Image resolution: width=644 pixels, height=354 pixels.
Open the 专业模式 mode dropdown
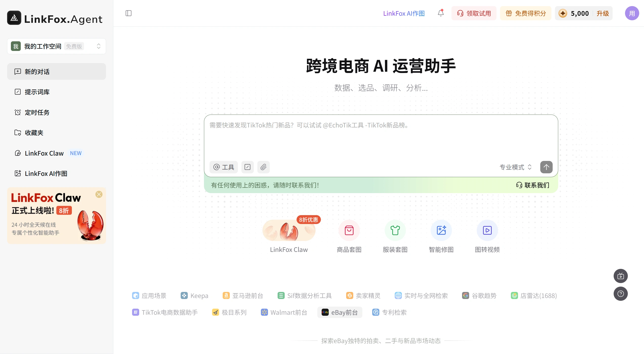click(515, 167)
